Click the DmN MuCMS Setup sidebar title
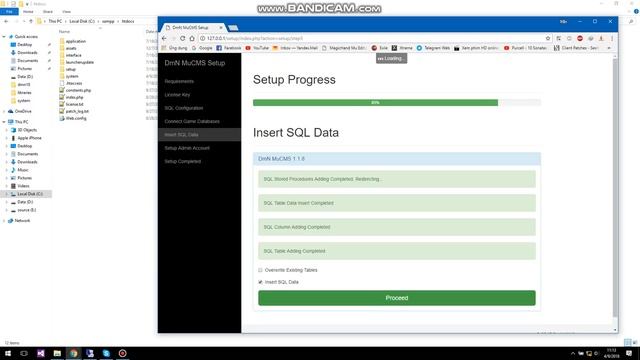Screen dimensions: 640x360 pos(195,63)
